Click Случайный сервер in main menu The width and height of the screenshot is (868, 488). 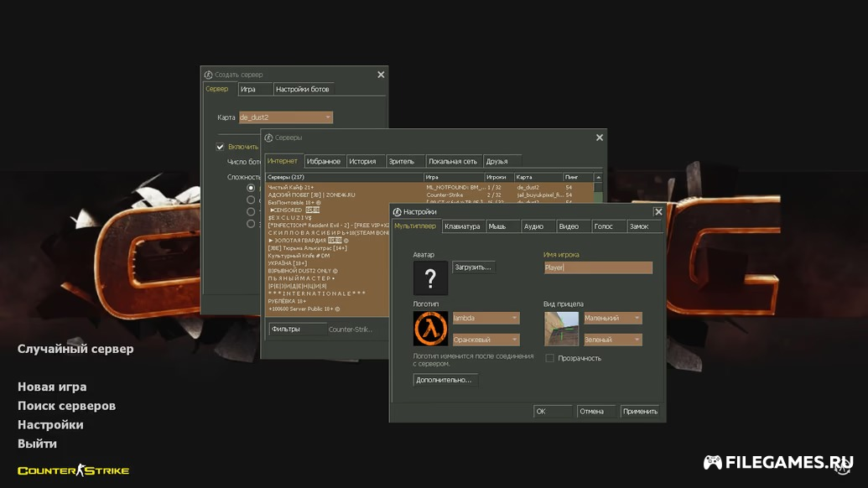[75, 349]
